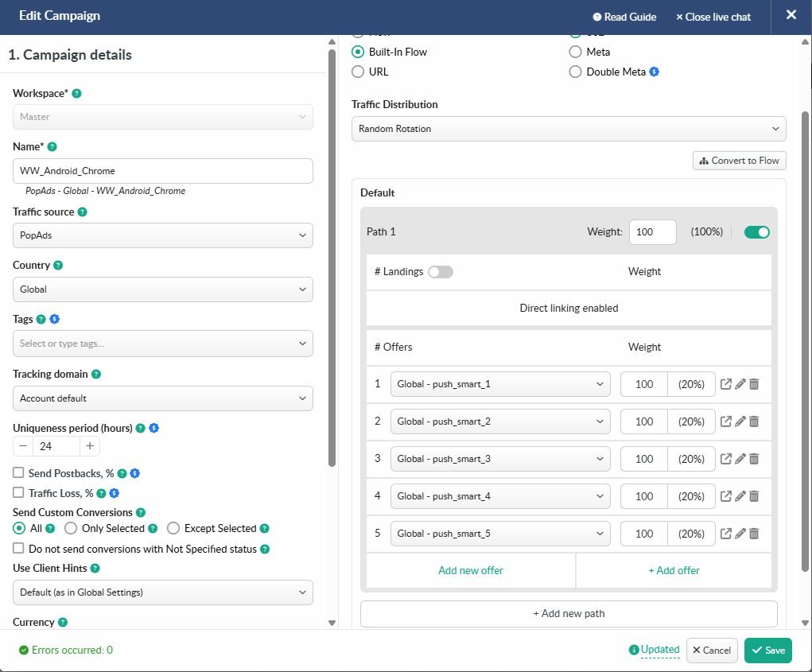Save the campaign
This screenshot has height=672, width=812.
tap(768, 651)
